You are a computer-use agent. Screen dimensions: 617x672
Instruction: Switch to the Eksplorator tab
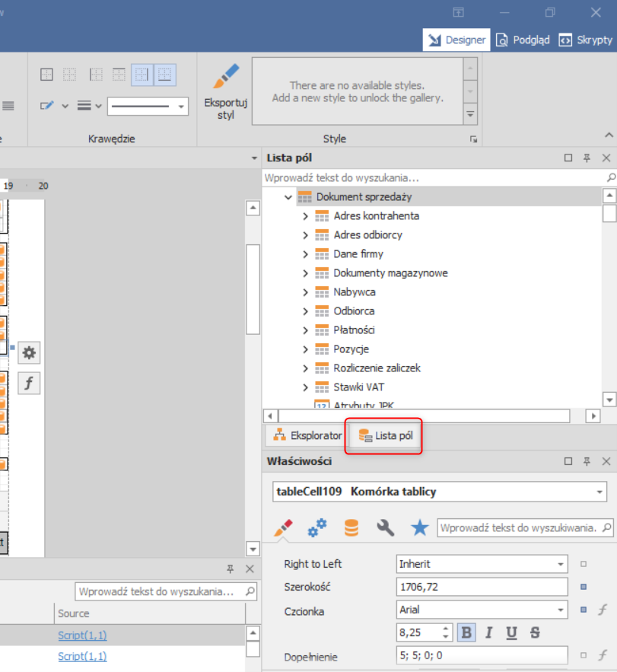(307, 436)
